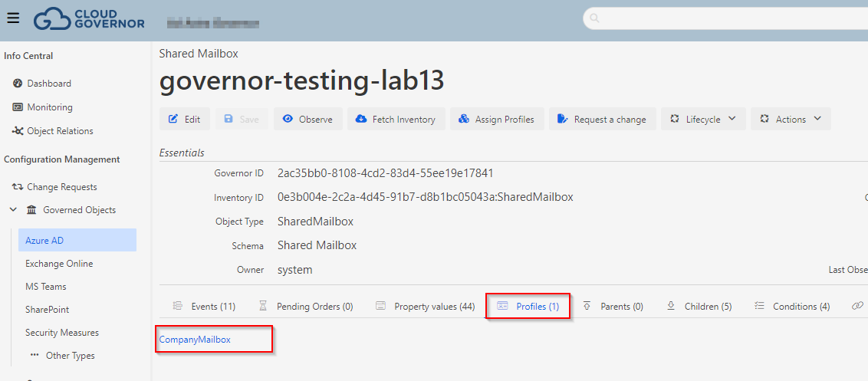Collapse the Governed Objects tree
This screenshot has height=381, width=868.
coord(13,210)
